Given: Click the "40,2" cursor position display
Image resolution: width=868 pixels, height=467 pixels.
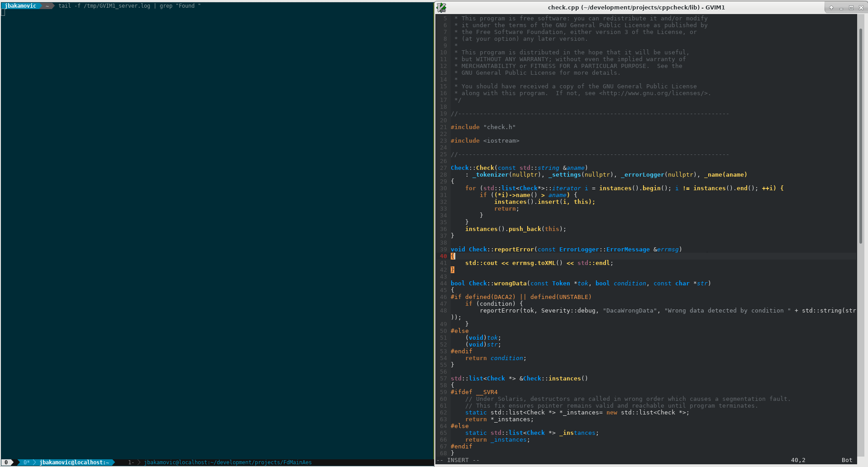Looking at the screenshot, I should (798, 460).
